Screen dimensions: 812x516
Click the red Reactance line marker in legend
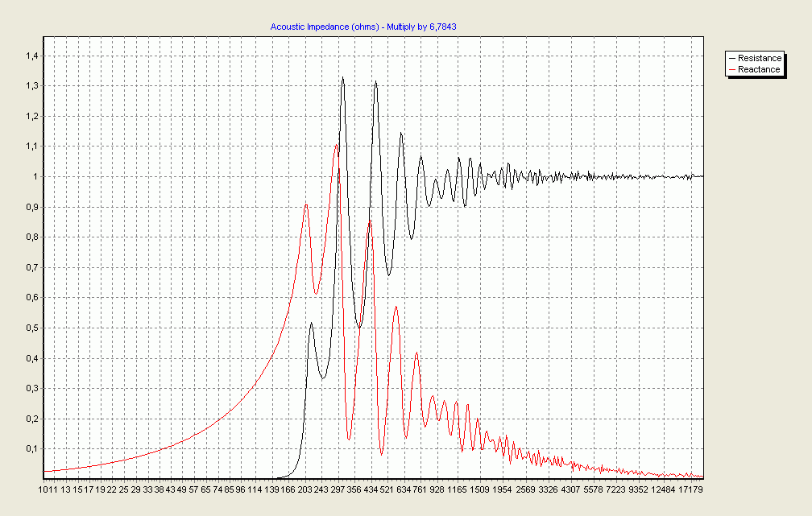pos(731,69)
